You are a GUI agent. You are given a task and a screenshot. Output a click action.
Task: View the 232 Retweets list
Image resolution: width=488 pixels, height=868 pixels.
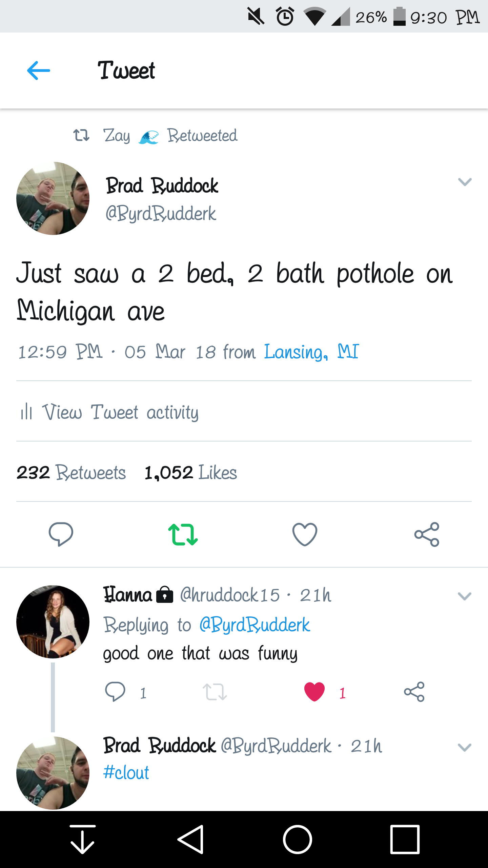pos(71,472)
